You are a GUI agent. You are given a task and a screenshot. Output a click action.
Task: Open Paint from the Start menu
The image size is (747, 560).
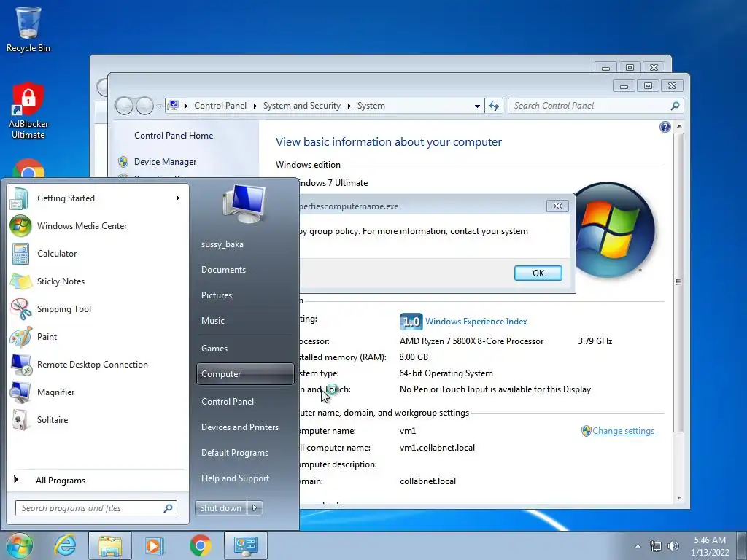click(x=47, y=336)
